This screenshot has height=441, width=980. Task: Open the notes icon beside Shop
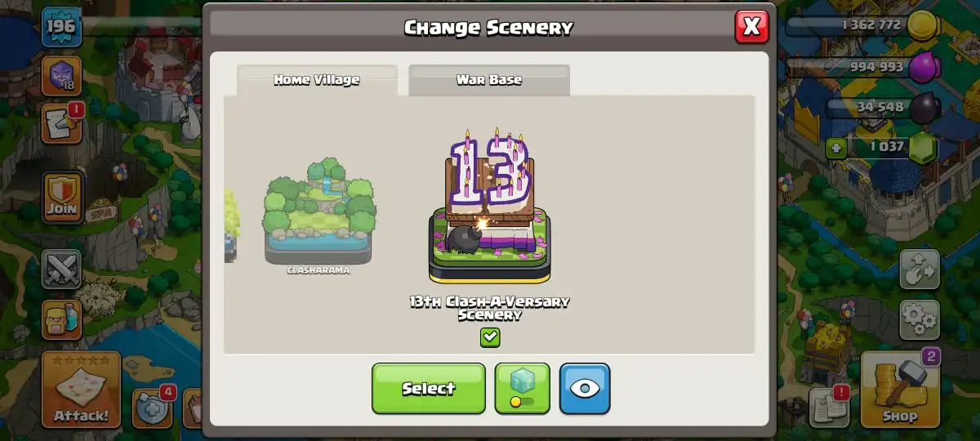point(828,407)
